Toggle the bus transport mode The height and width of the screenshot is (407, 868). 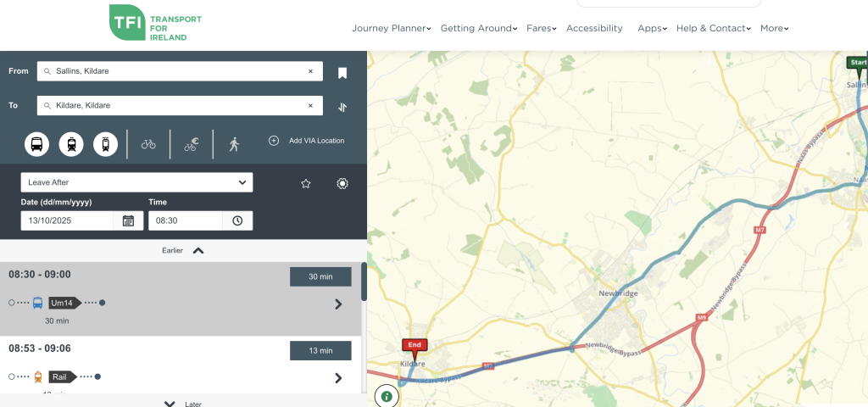pos(36,144)
